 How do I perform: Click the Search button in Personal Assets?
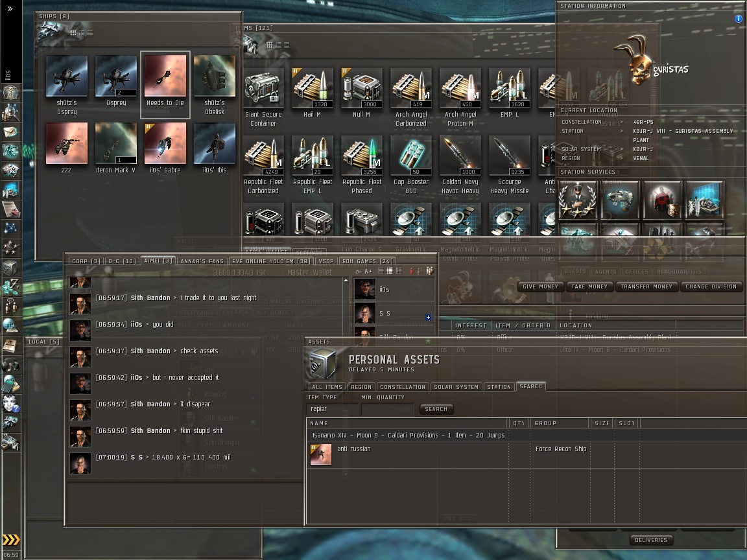(436, 409)
